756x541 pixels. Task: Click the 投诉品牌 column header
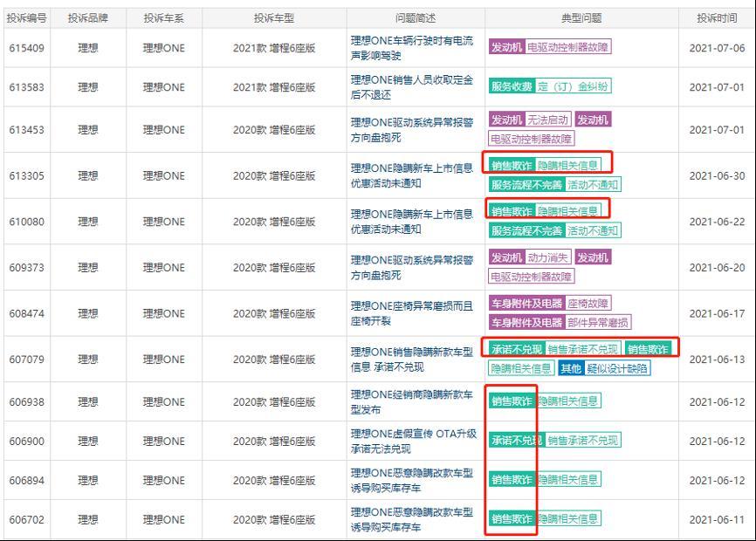pos(88,18)
